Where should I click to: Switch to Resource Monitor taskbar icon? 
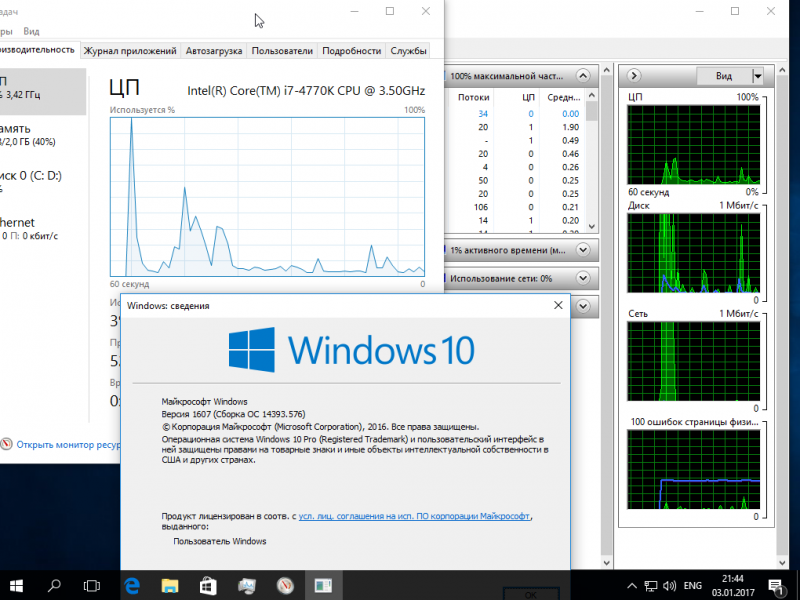click(285, 585)
